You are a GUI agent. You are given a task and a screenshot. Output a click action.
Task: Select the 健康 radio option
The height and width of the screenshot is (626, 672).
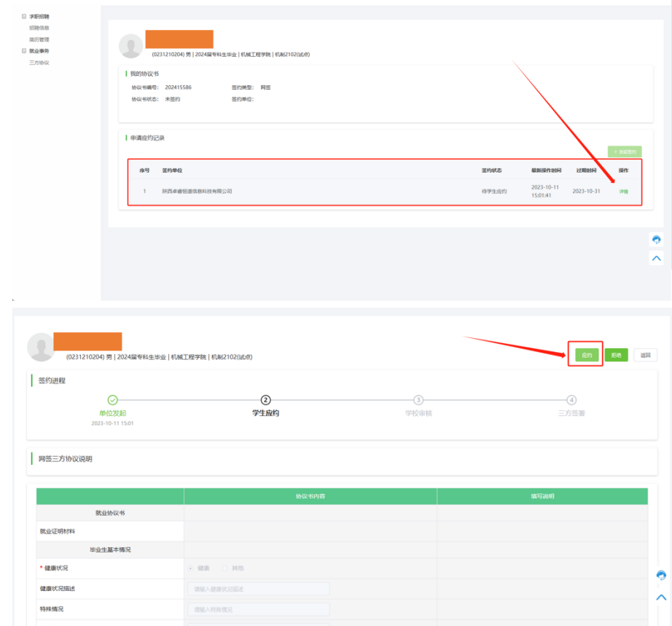[x=191, y=568]
